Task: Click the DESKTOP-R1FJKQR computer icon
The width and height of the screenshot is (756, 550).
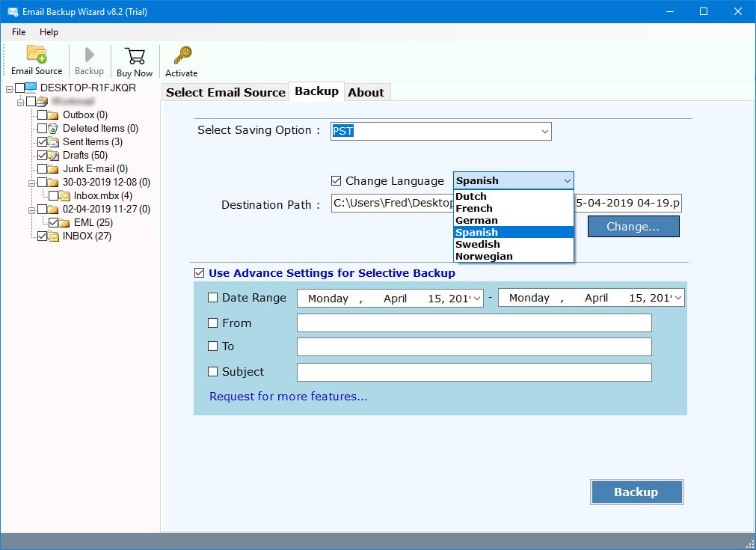Action: [x=31, y=88]
